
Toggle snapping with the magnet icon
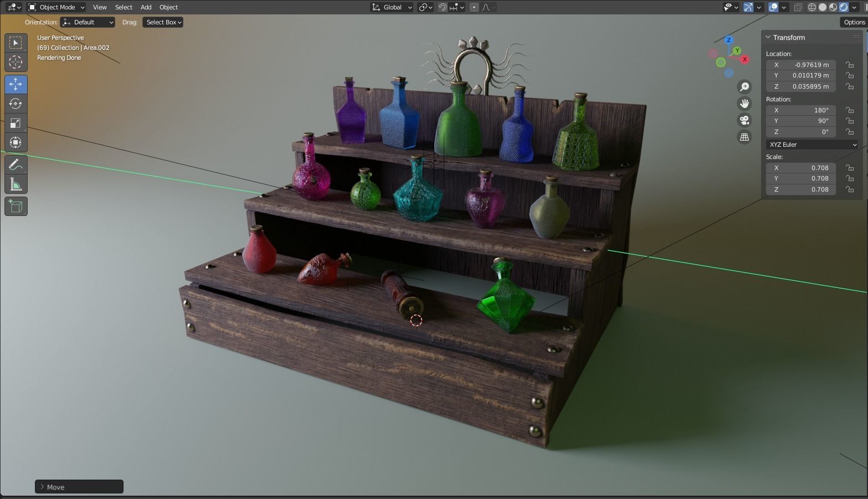point(443,7)
